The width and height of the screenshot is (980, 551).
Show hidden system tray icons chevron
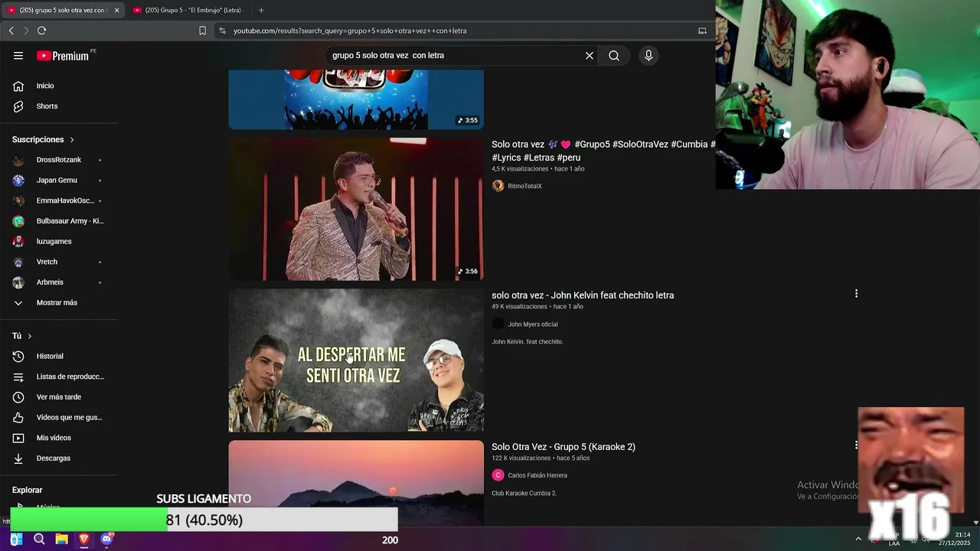tap(858, 540)
